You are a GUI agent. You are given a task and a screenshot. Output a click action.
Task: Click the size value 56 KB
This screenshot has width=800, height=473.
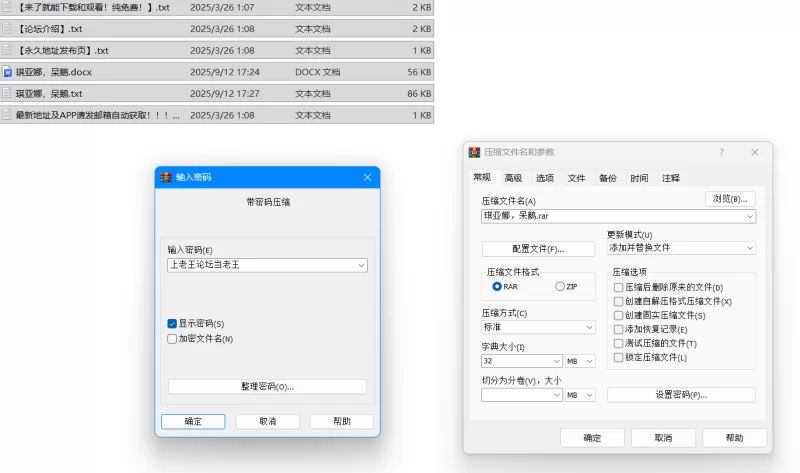(x=419, y=72)
